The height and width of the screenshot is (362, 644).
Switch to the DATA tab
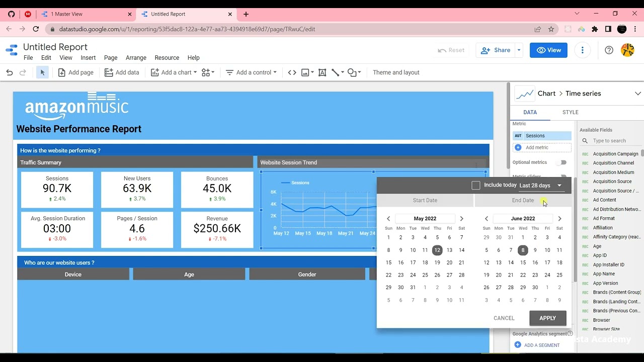(x=530, y=112)
